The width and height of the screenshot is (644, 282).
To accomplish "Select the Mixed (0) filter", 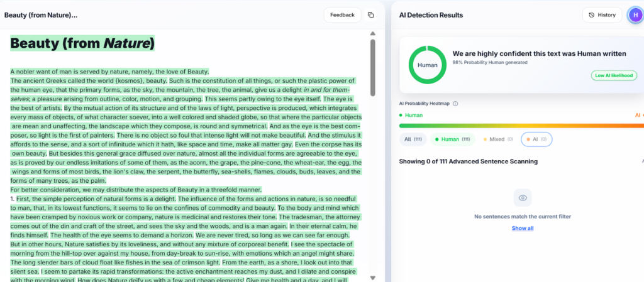I will (x=498, y=139).
